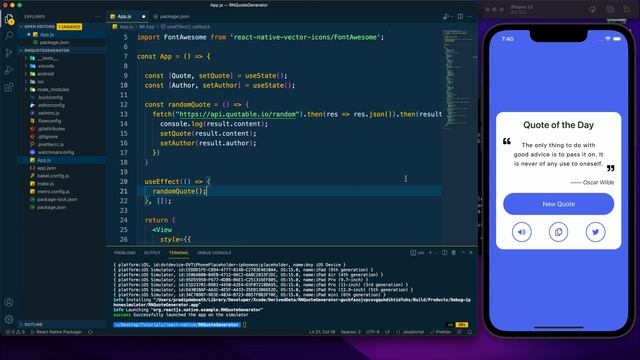Click the api.quotable.io/random URL in code
The height and width of the screenshot is (360, 640).
[x=237, y=114]
